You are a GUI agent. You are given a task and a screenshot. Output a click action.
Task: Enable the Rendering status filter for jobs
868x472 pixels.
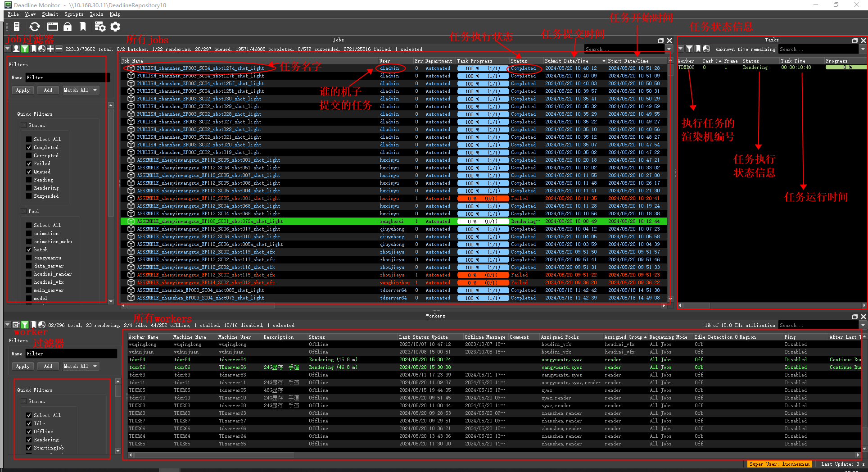(29, 188)
